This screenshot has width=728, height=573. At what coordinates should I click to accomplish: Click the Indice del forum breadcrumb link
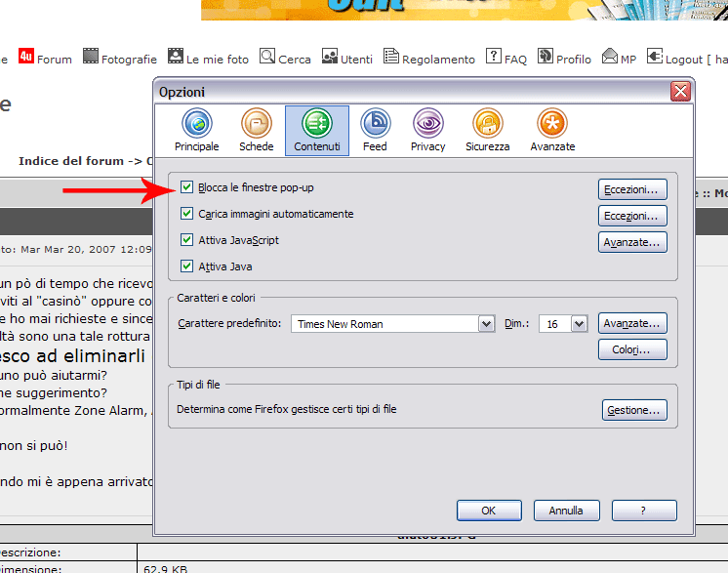point(71,161)
